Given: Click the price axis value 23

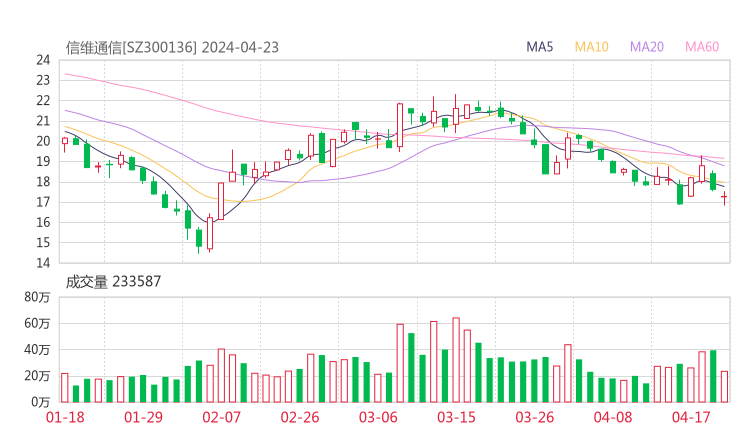Looking at the screenshot, I should coord(43,80).
